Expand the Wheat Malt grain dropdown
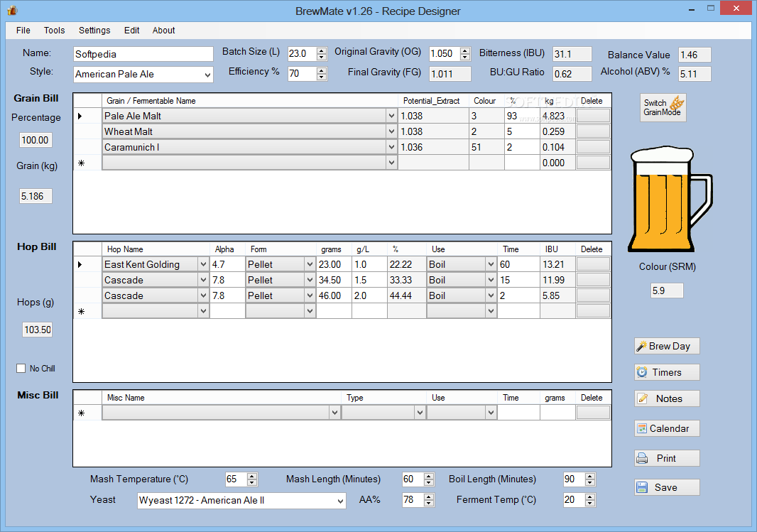This screenshot has height=532, width=757. click(x=391, y=131)
